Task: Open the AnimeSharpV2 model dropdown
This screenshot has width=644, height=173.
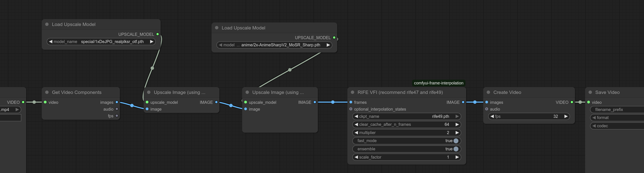Action: (274, 45)
